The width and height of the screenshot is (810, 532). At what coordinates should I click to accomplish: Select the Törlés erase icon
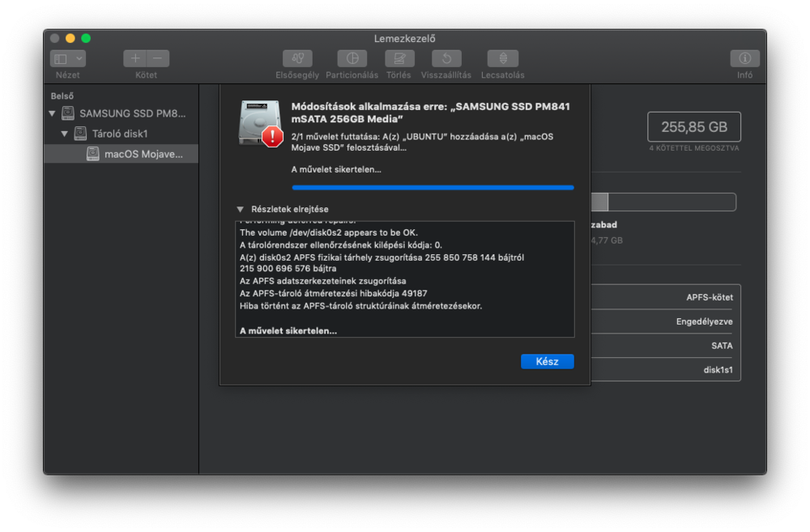pyautogui.click(x=398, y=58)
